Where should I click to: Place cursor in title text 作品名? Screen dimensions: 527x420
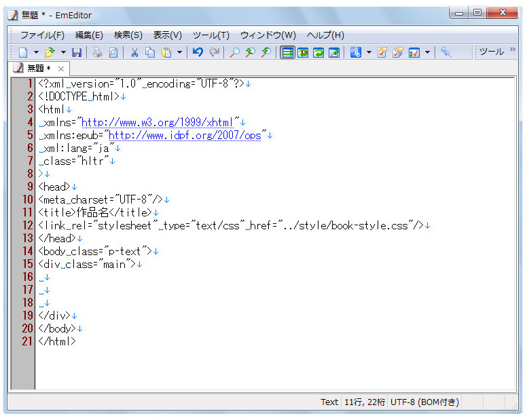point(92,212)
